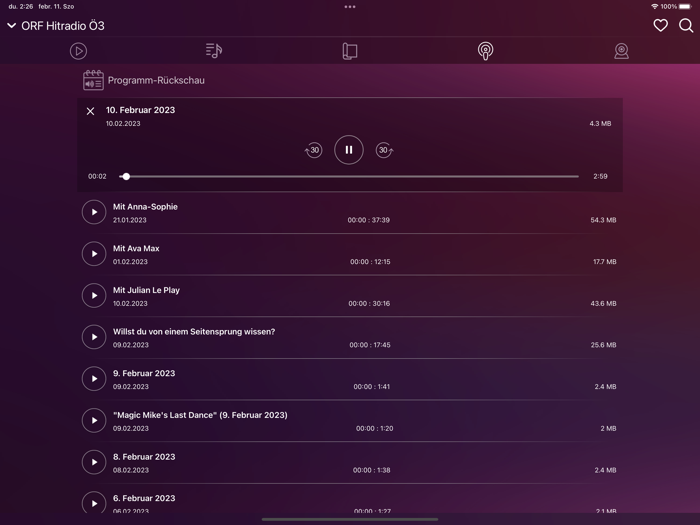Click the 54.3 MB file size
700x525 pixels.
603,220
